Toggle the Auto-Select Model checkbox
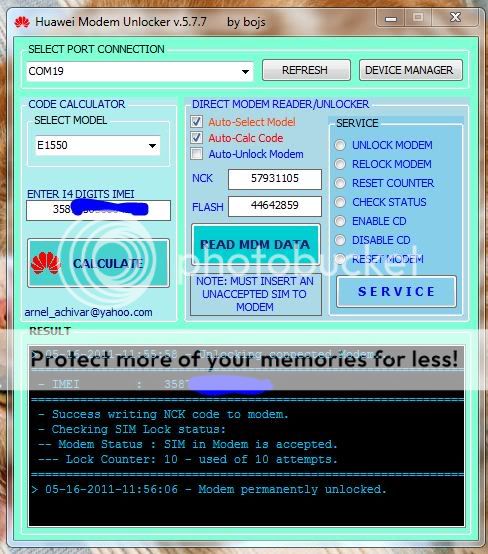Screen dimensions: 488x554 pyautogui.click(x=196, y=122)
